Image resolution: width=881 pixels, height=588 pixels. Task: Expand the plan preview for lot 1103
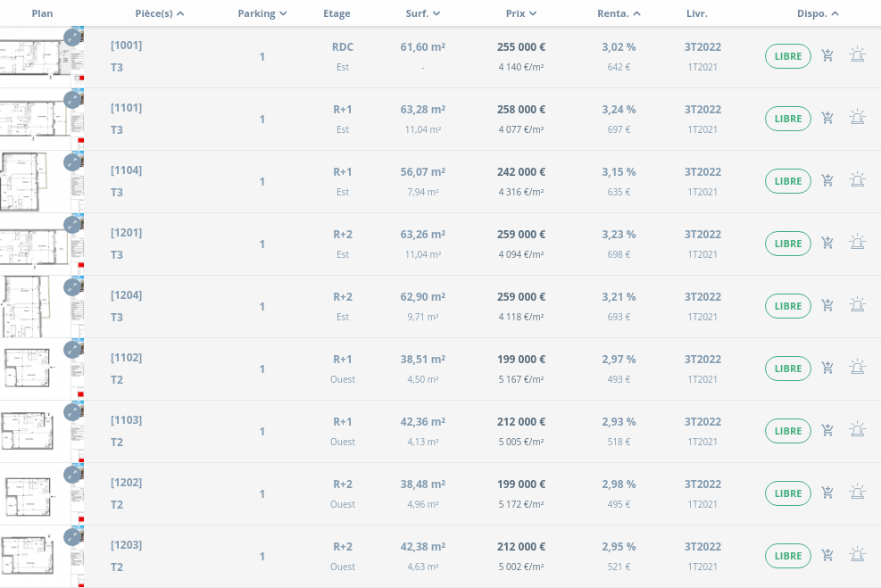coord(72,411)
